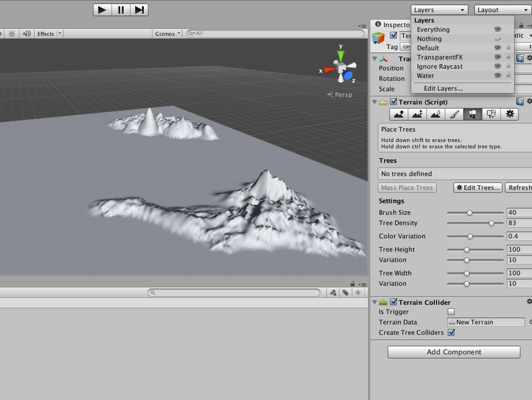532x400 pixels.
Task: Open Terrain Collider gear settings menu
Action: pyautogui.click(x=529, y=302)
